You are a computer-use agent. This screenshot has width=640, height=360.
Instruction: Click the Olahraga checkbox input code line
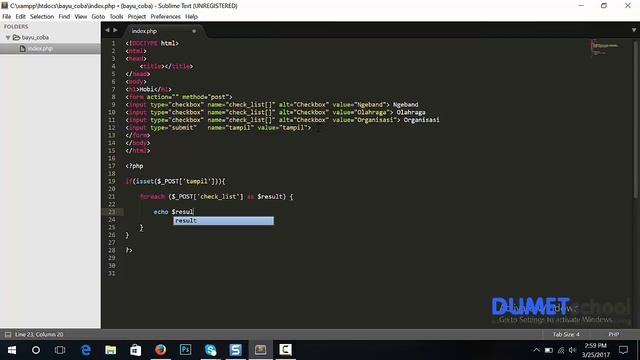(x=276, y=112)
